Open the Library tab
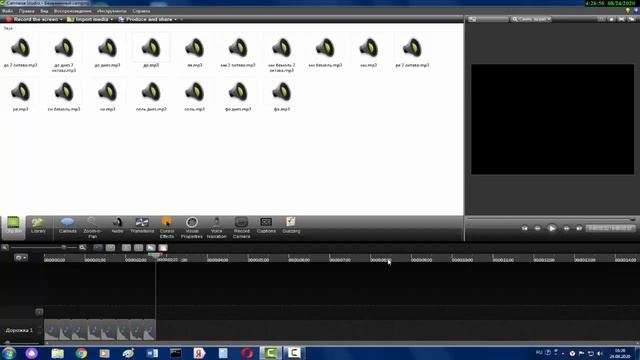Screen dimensions: 640x360 (38, 226)
